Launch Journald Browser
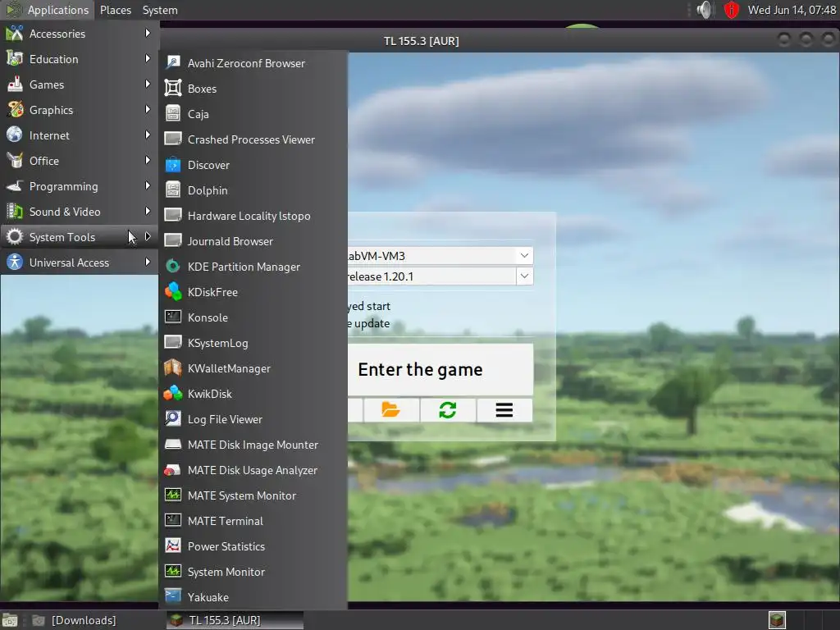 coord(253,241)
